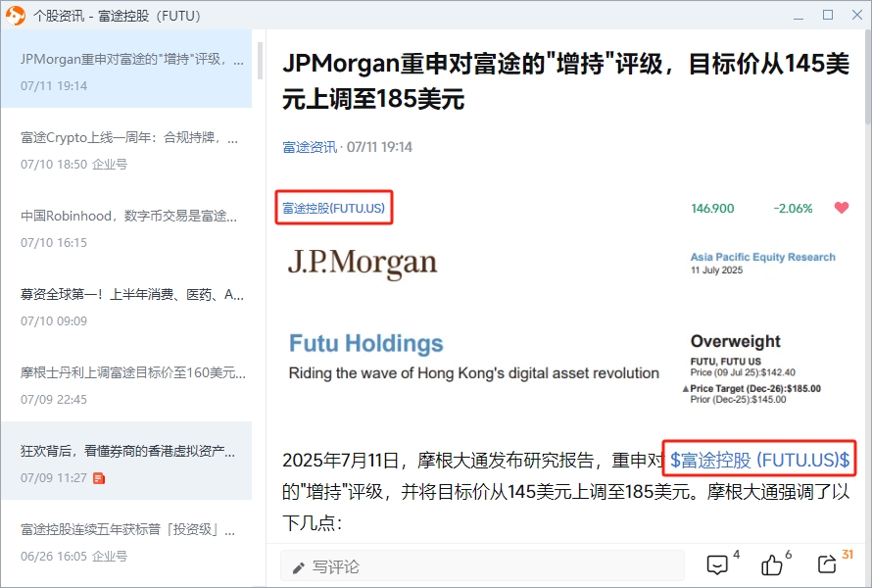Open the 摩根士丹利上调富途目标价 news item
872x588 pixels.
[126, 383]
